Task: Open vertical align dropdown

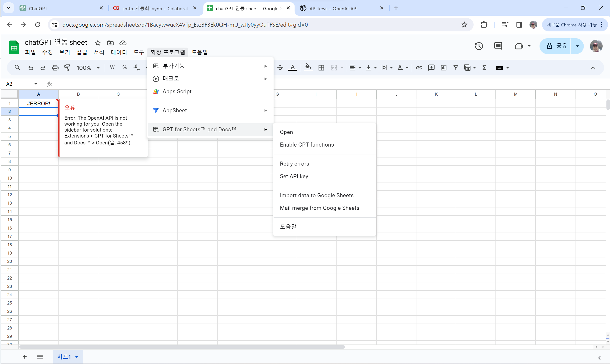Action: (371, 68)
